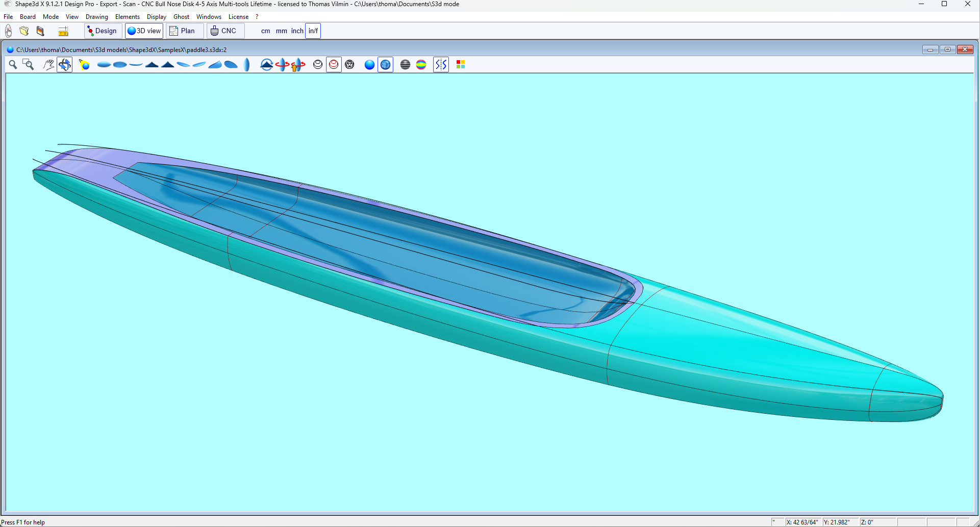Open the multicolor squares color palette
The image size is (980, 527).
pos(461,64)
